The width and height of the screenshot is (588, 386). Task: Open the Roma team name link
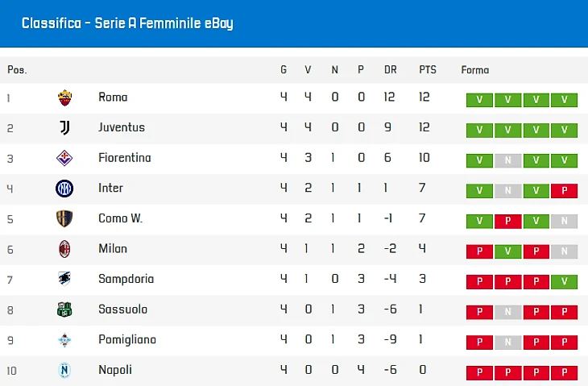click(x=113, y=98)
